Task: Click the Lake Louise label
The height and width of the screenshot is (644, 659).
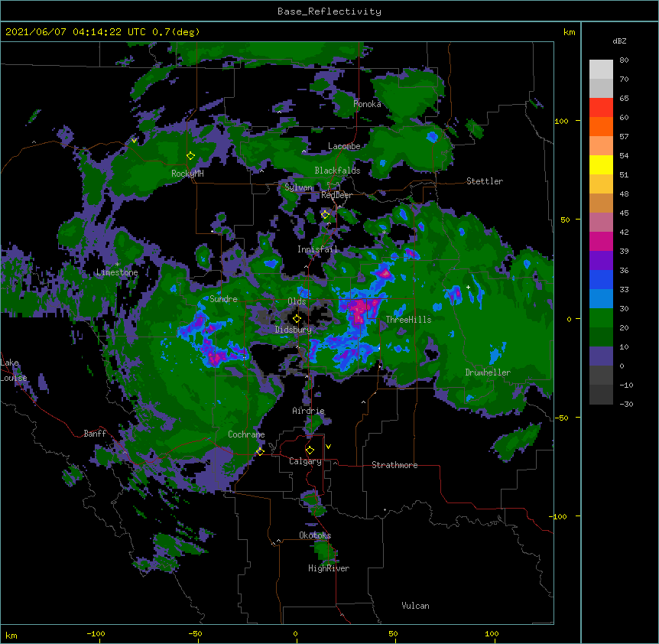Action: point(14,370)
